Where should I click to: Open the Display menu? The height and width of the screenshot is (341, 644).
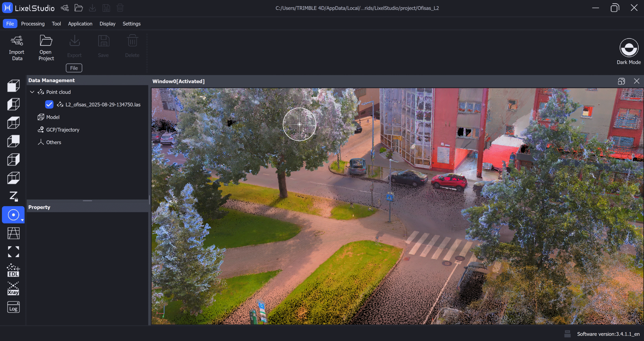(107, 24)
